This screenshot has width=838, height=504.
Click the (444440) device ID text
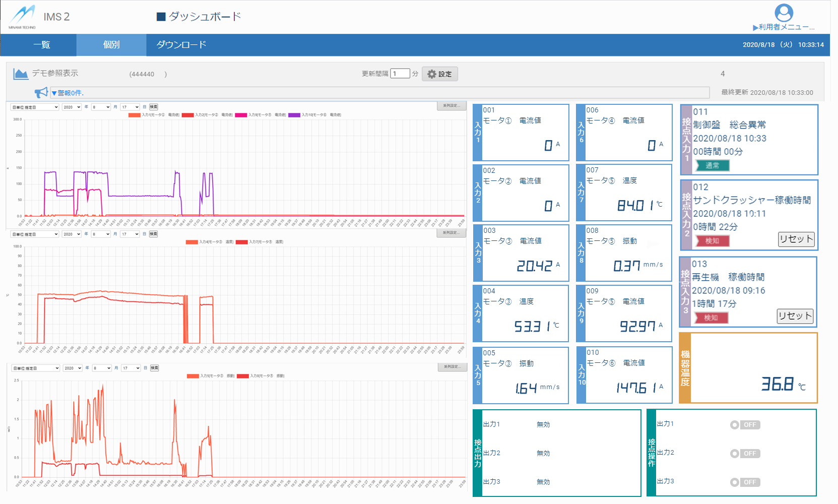pos(148,74)
